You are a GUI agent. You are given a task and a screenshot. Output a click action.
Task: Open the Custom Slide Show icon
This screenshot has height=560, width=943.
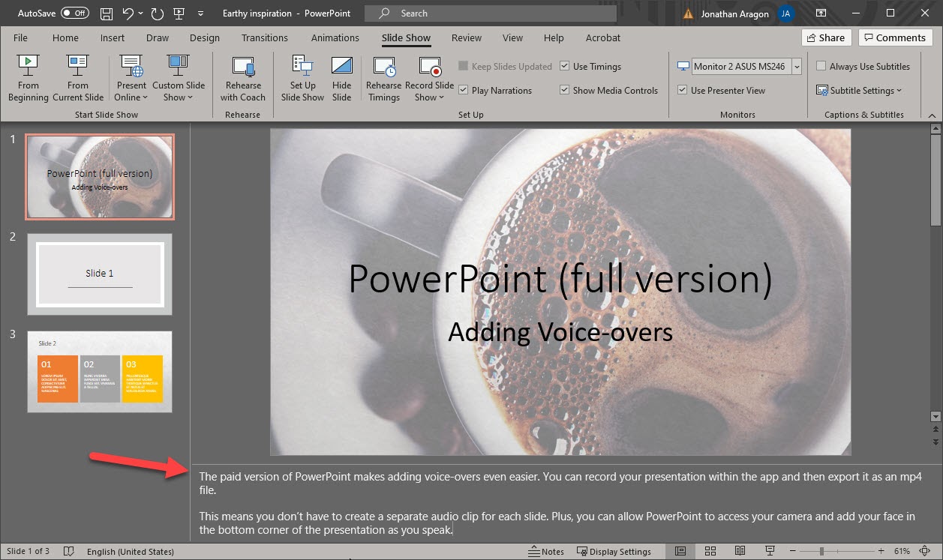pos(179,66)
